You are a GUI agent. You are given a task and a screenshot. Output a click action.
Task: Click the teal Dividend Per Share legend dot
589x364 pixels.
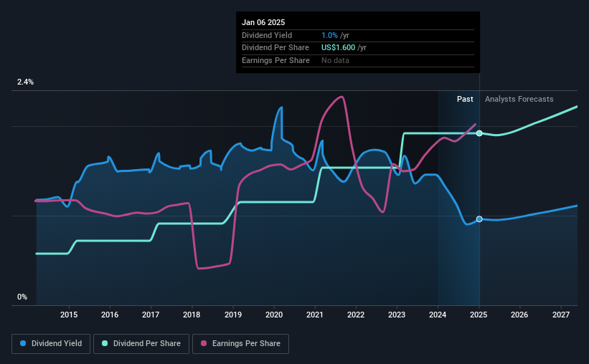pyautogui.click(x=105, y=343)
